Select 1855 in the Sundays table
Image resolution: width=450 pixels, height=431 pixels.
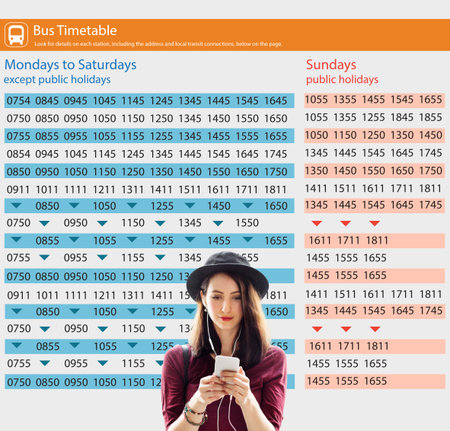431,117
